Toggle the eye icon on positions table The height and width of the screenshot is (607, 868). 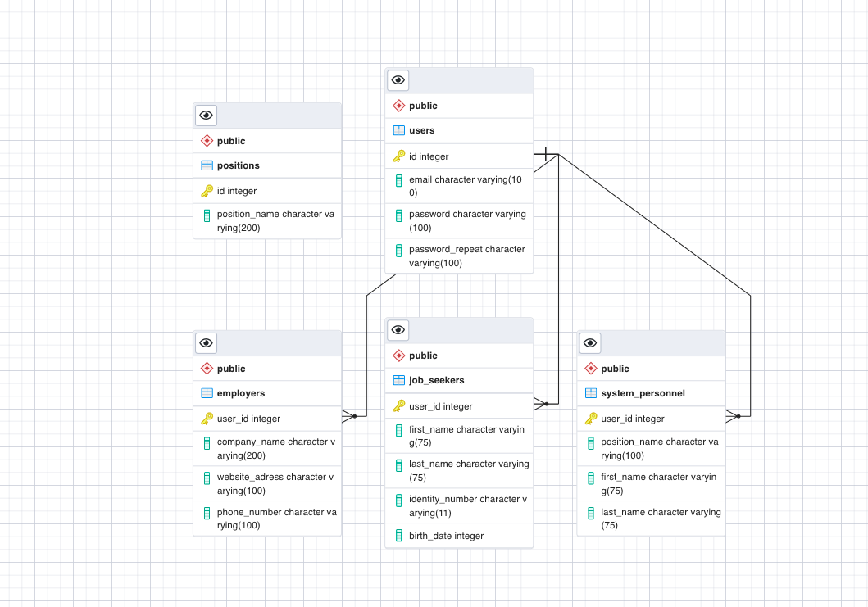pyautogui.click(x=206, y=115)
